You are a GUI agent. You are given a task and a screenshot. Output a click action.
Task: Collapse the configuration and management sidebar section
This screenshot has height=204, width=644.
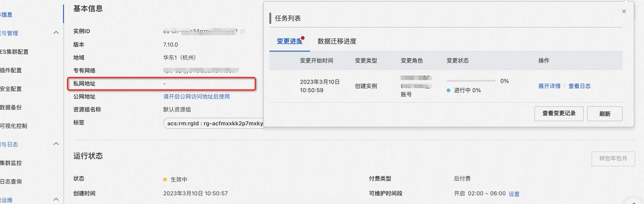click(x=56, y=33)
